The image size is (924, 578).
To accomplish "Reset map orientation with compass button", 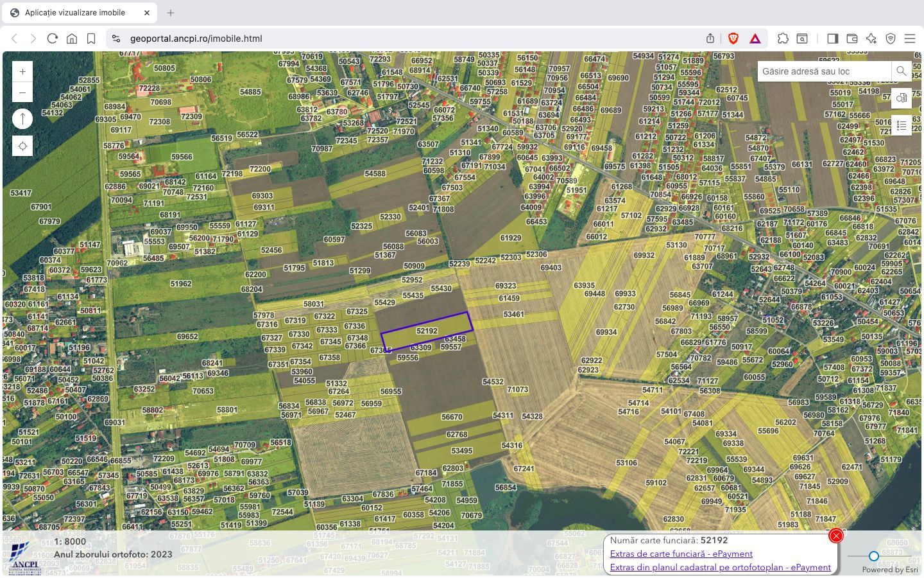I will 22,119.
